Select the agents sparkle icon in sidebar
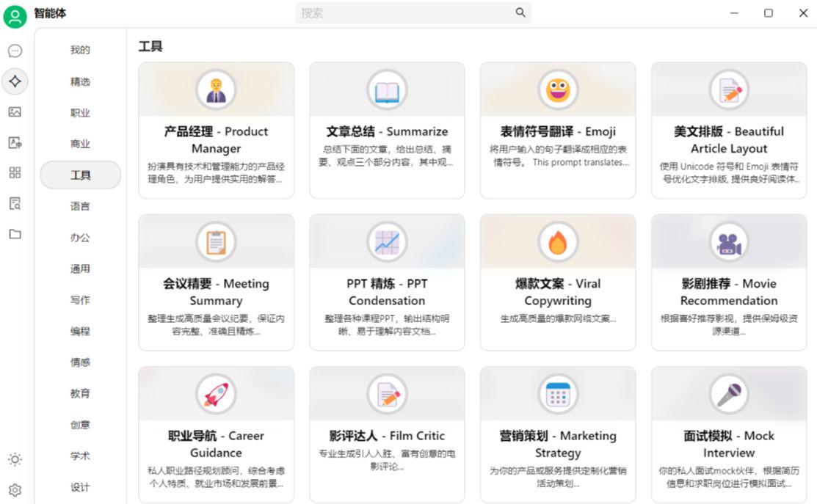Image resolution: width=817 pixels, height=504 pixels. click(15, 81)
